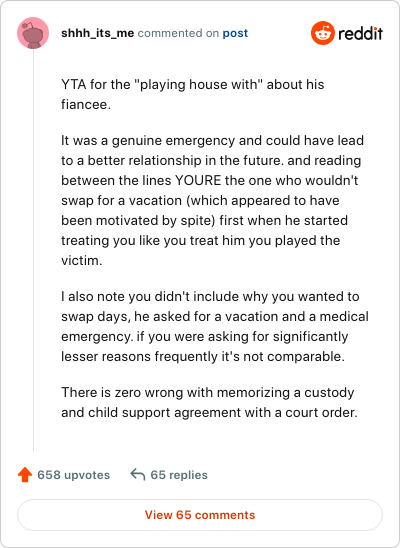This screenshot has width=400, height=548.
Task: Follow the blue post link
Action: pyautogui.click(x=235, y=33)
